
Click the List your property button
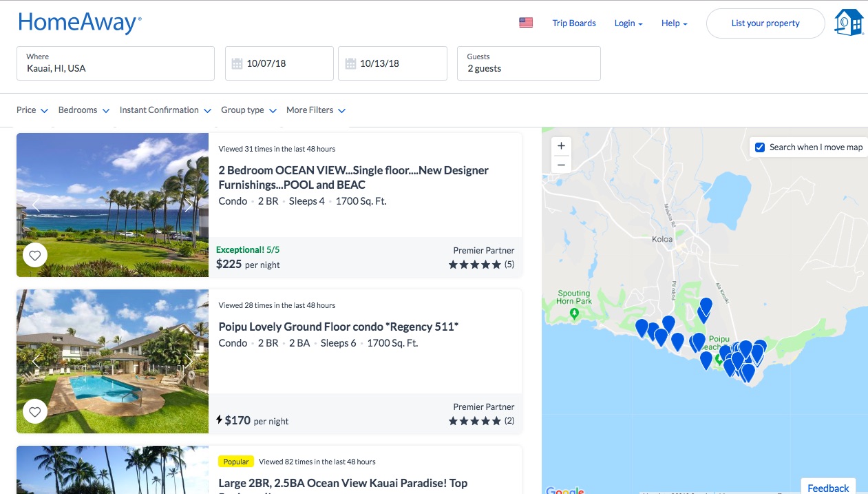click(765, 23)
